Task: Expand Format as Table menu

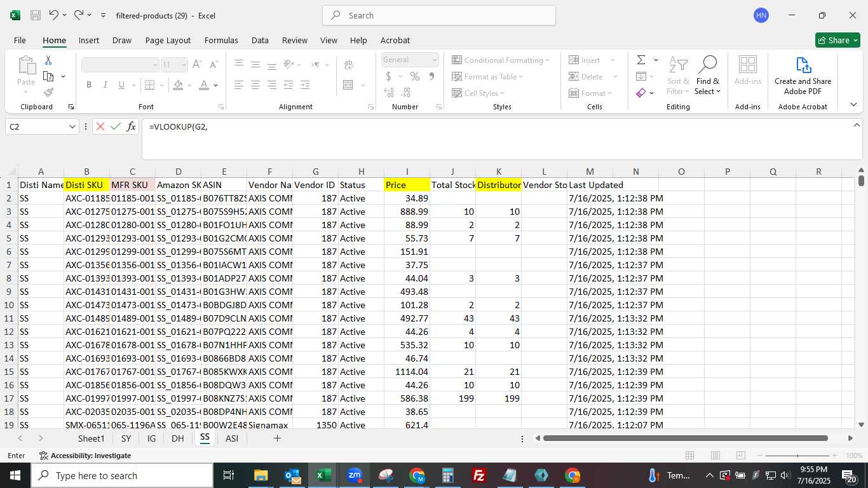Action: click(487, 76)
